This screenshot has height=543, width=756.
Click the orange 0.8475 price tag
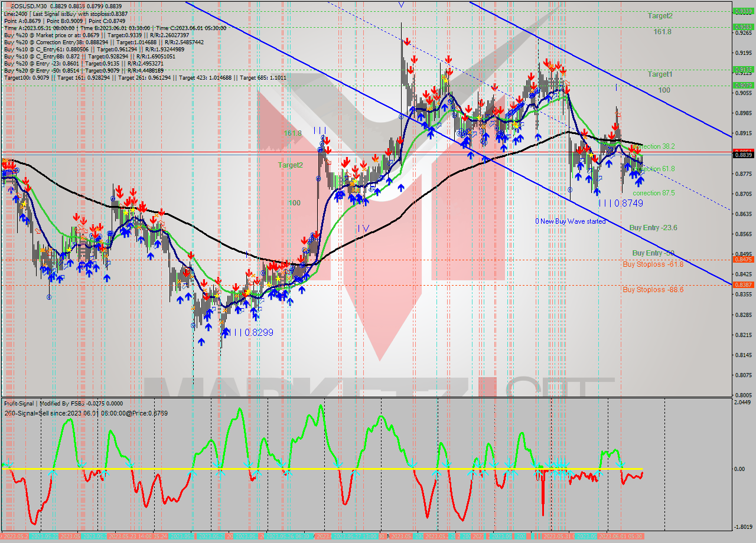(x=742, y=260)
